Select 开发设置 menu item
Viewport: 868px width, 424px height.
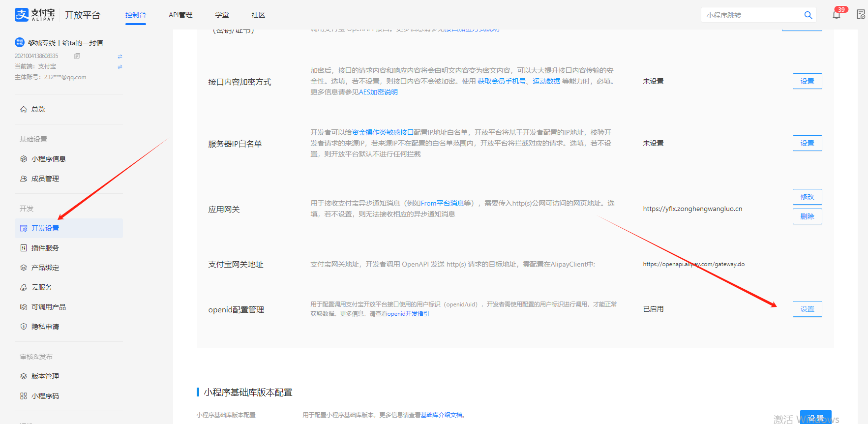[x=69, y=228]
